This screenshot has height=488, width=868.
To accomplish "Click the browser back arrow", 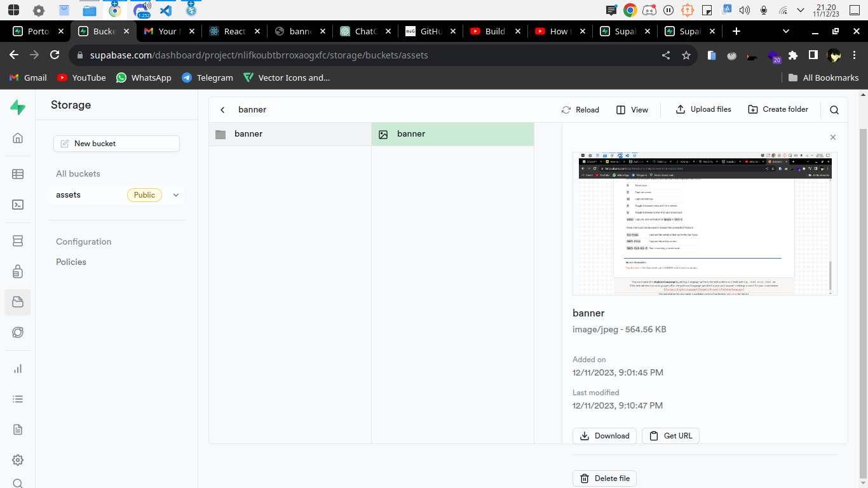I will pyautogui.click(x=14, y=55).
